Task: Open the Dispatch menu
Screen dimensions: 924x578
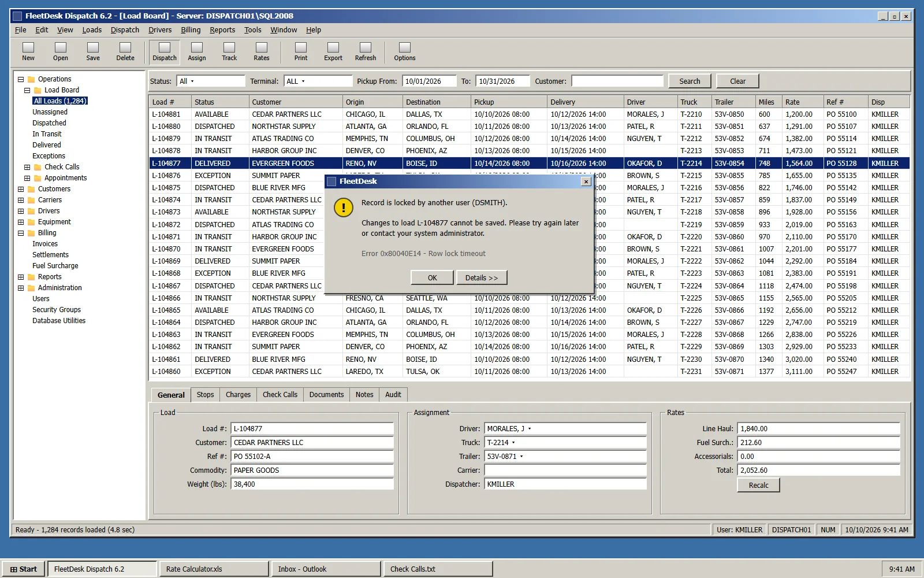Action: [x=125, y=30]
